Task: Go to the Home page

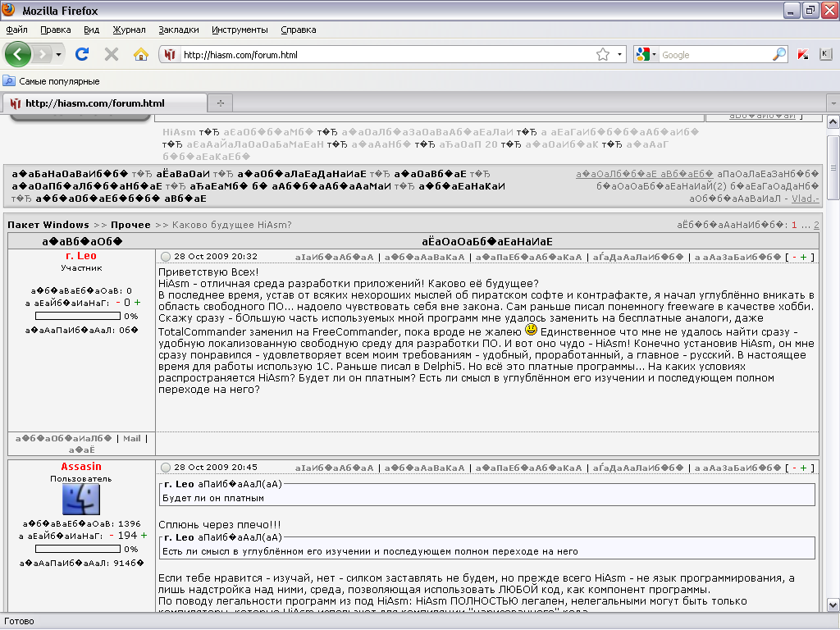Action: (x=141, y=54)
